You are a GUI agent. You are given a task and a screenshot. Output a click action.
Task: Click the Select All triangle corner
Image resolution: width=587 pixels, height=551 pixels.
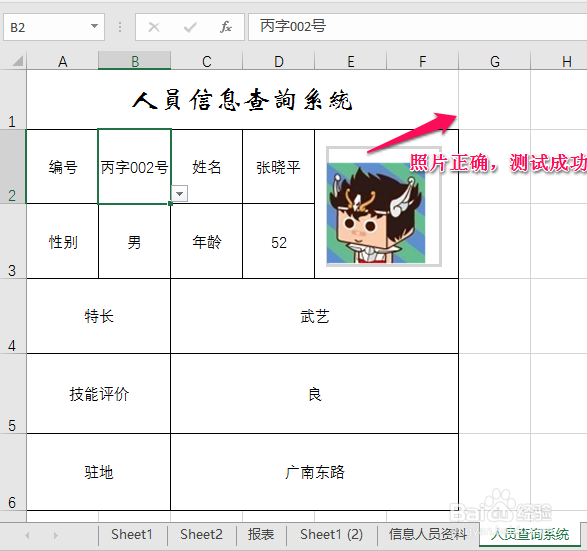click(18, 61)
